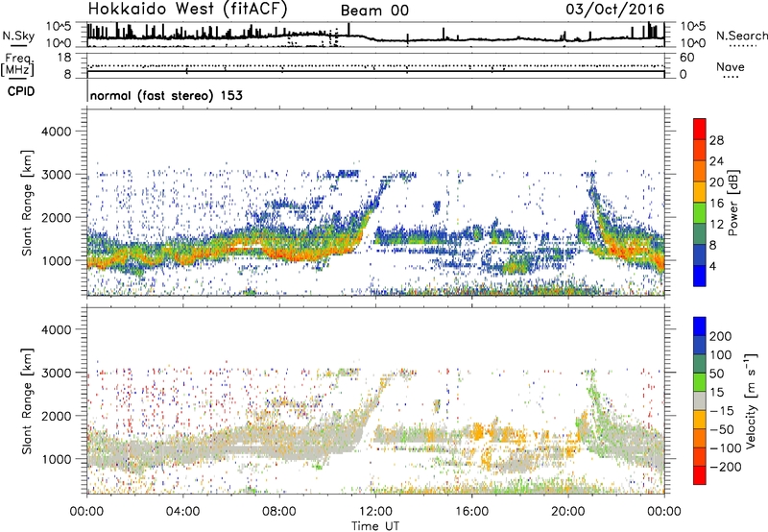Click the '20:00' time axis tick label
This screenshot has height=532, width=768.
click(568, 512)
